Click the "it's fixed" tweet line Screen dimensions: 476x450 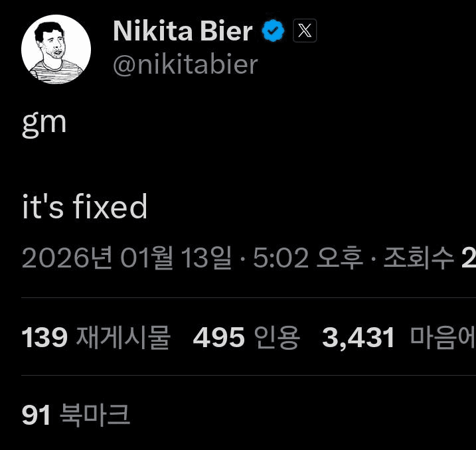pos(85,207)
